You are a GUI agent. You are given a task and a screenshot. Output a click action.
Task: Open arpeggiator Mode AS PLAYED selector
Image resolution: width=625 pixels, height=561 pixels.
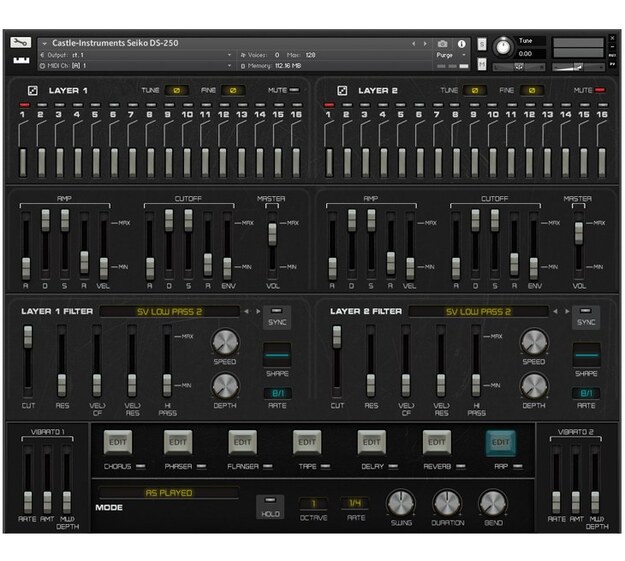(169, 493)
